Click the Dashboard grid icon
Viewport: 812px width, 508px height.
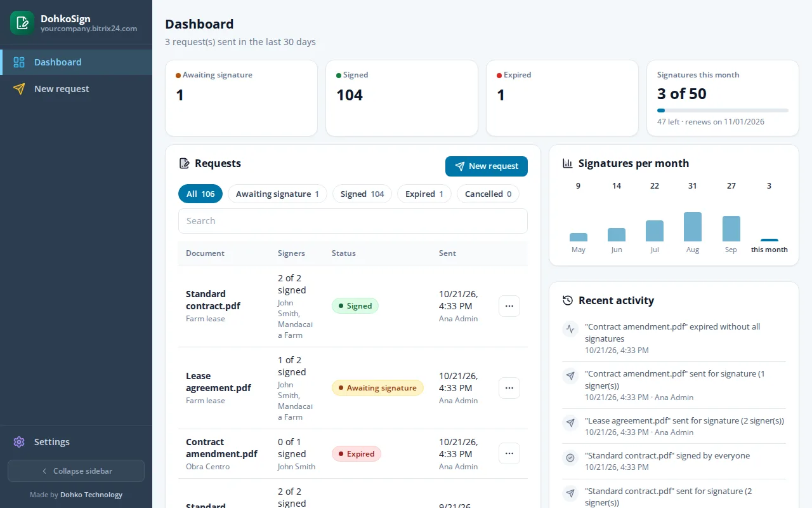pyautogui.click(x=19, y=62)
